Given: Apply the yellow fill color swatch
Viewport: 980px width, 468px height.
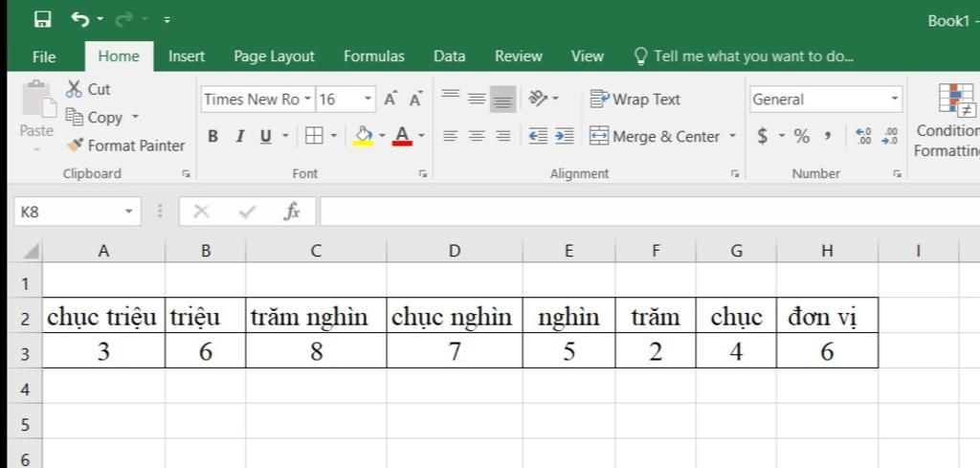Looking at the screenshot, I should pyautogui.click(x=363, y=137).
